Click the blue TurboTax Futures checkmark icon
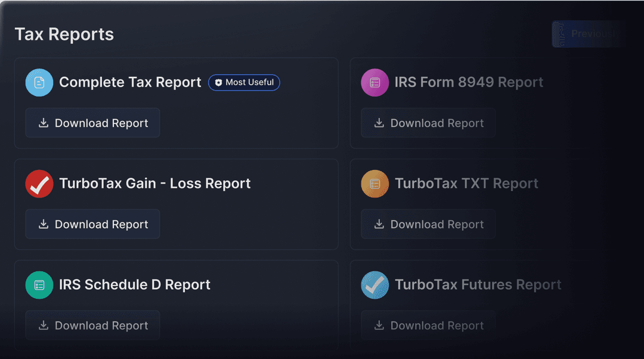This screenshot has height=359, width=644. point(375,285)
